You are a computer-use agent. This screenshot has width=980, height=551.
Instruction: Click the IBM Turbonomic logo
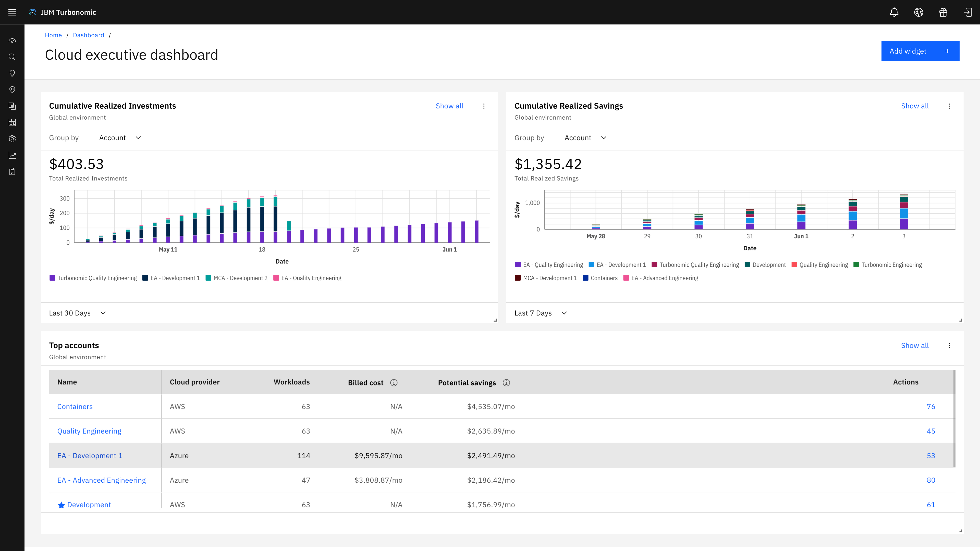click(63, 12)
